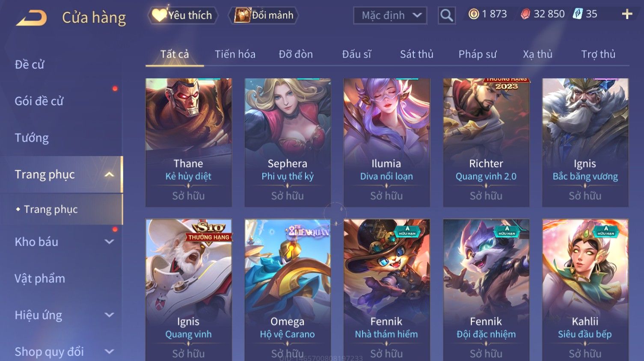Select the Tiến hóa filter tab
Screen dimensions: 644x361
(235, 54)
